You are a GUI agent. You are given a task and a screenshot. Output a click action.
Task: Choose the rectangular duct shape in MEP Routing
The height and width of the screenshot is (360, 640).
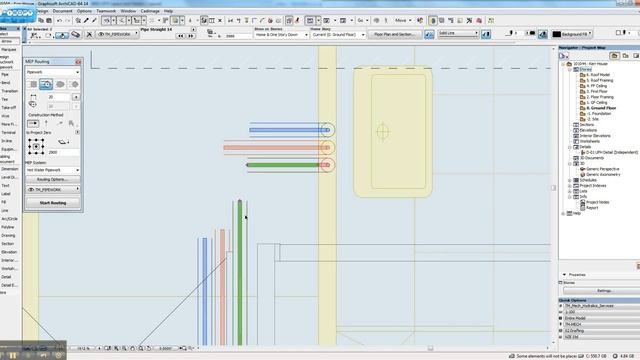point(33,84)
